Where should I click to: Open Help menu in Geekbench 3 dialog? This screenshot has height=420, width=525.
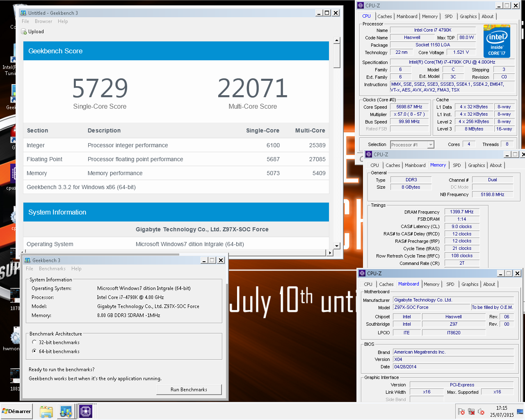pyautogui.click(x=76, y=269)
